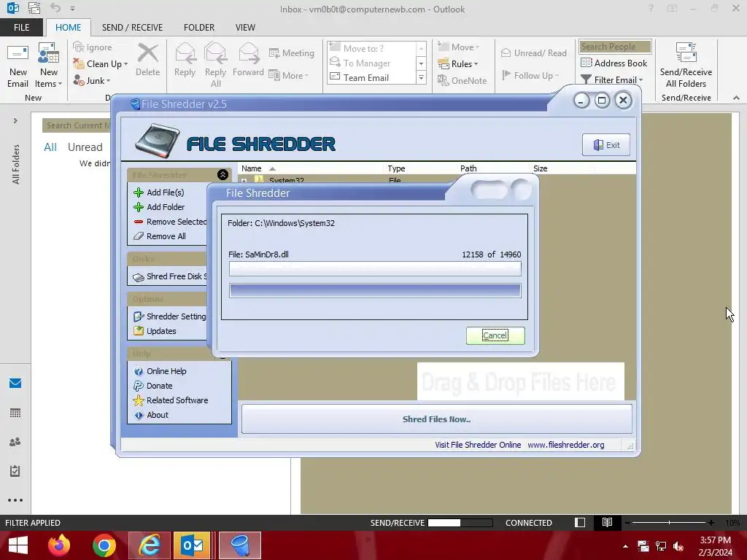Open Firefox from the taskbar
747x560 pixels.
tap(59, 545)
